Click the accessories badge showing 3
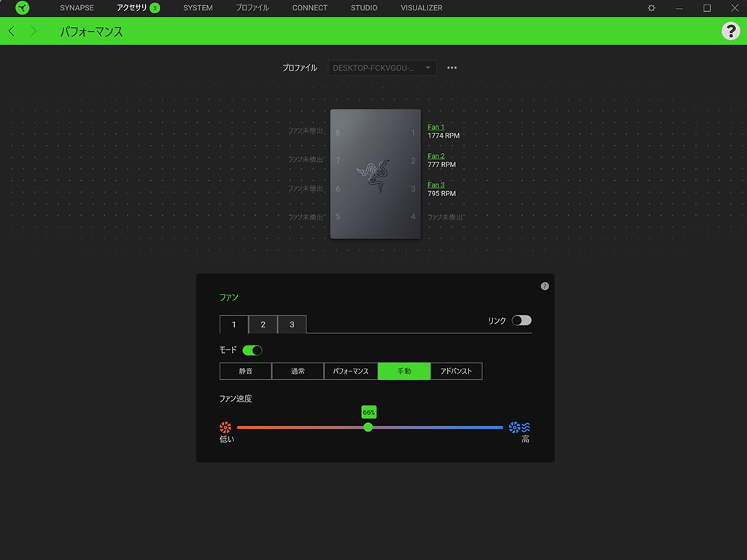 click(155, 8)
